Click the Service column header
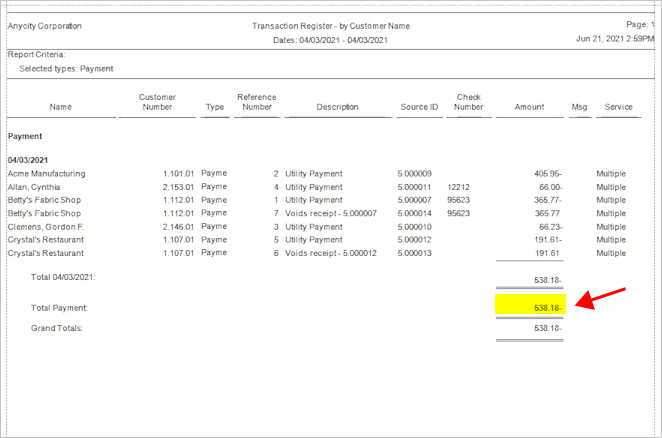662x438 pixels. click(x=619, y=107)
